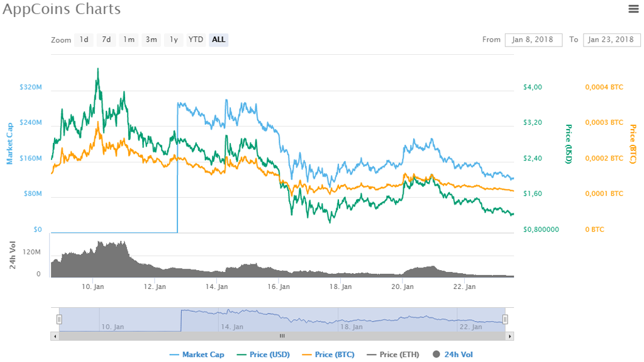Set zoom range to 1d
This screenshot has width=644, height=362.
pos(84,40)
